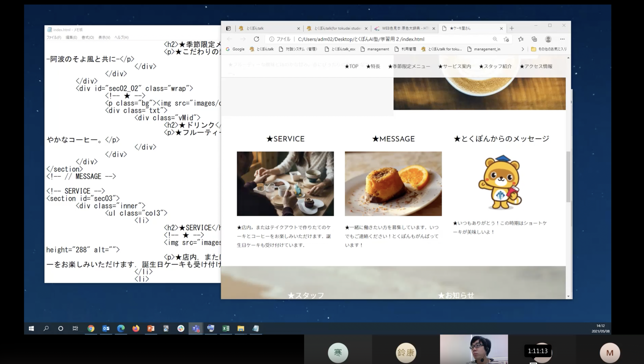Switch to とくぽんtalk(for tokudai student) tab

point(337,28)
